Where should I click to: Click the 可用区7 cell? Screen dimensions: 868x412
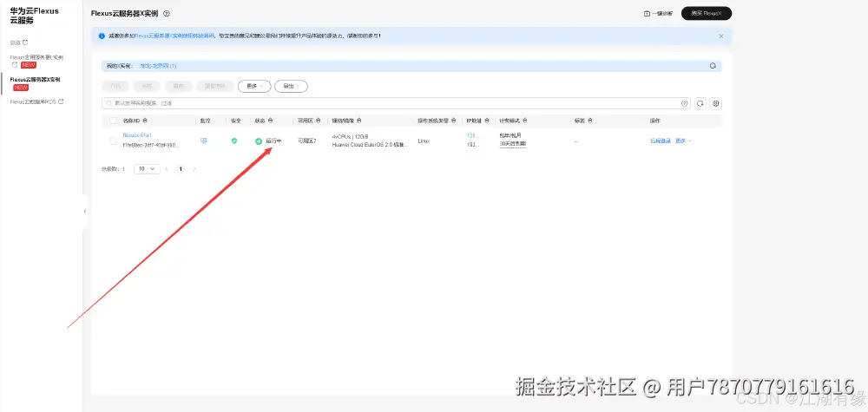306,141
